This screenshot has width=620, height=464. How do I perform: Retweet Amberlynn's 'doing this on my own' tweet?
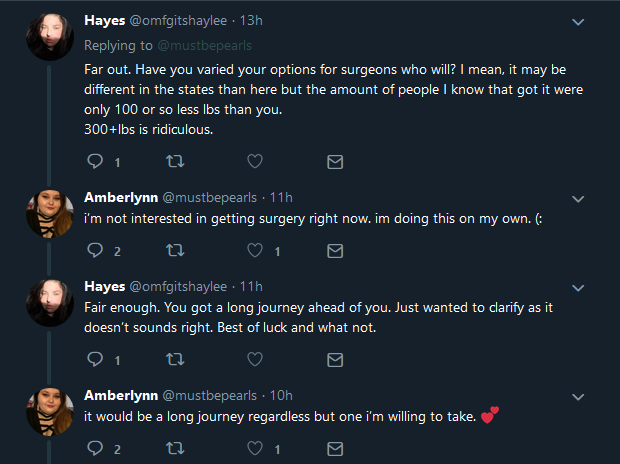click(x=175, y=250)
